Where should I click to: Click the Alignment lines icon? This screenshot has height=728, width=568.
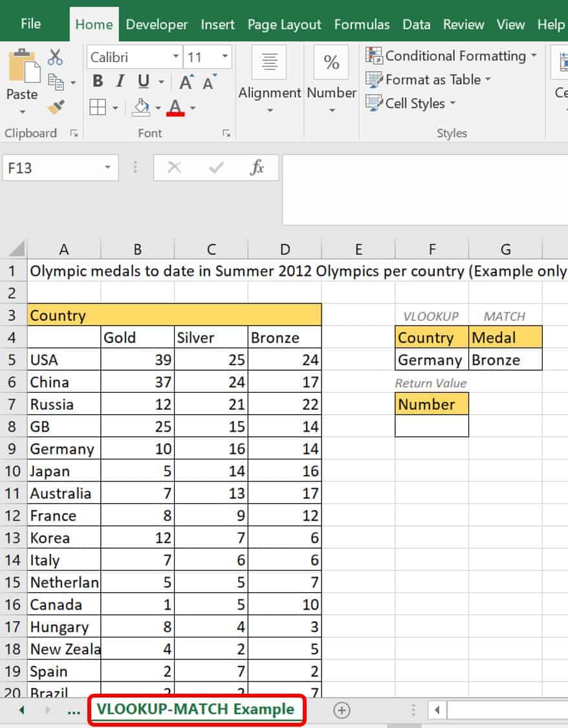[269, 61]
